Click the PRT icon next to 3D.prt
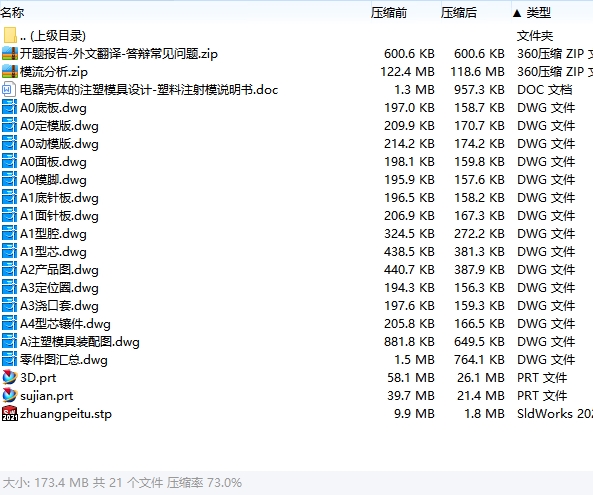 tap(9, 377)
